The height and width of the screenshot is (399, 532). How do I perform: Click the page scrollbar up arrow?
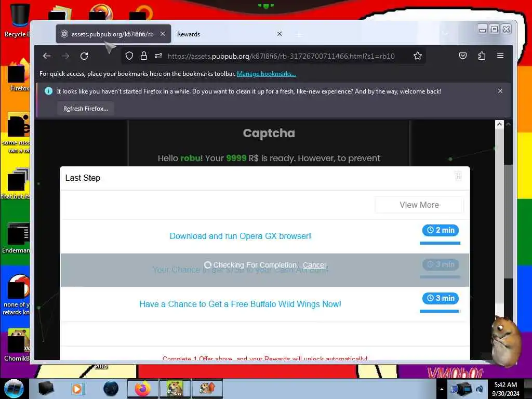tap(499, 124)
